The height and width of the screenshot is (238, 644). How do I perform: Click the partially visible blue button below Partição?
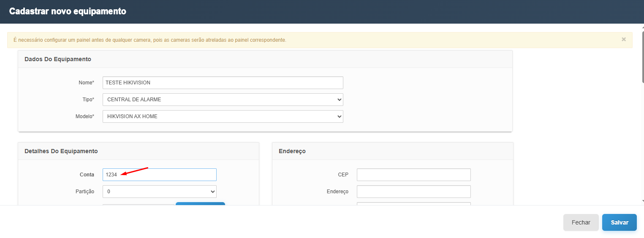point(200,204)
